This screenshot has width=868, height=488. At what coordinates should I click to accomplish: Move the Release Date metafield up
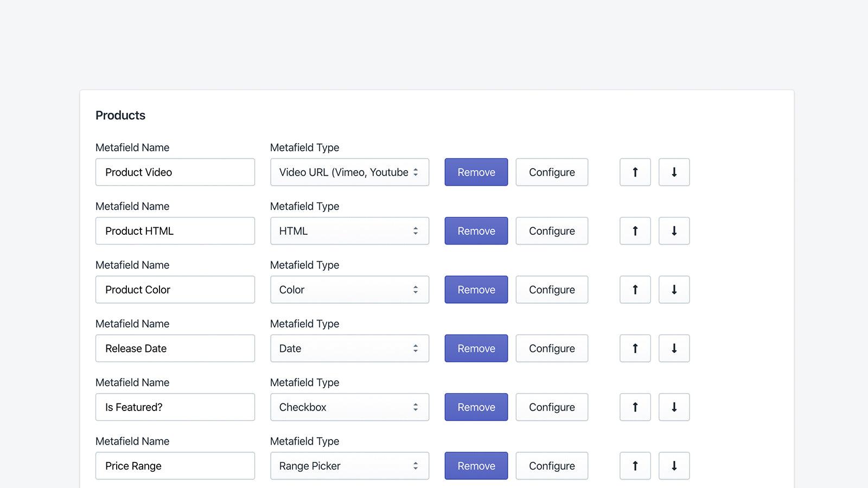tap(635, 348)
